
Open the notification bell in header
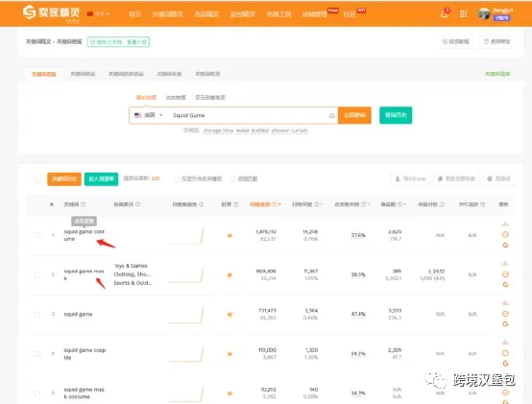(444, 13)
